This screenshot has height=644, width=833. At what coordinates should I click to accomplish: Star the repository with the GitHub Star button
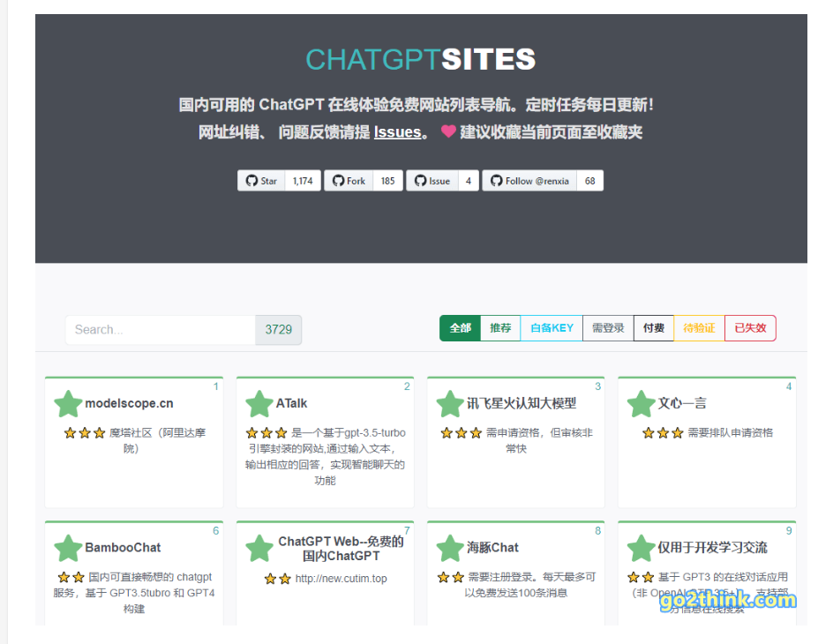coord(261,181)
